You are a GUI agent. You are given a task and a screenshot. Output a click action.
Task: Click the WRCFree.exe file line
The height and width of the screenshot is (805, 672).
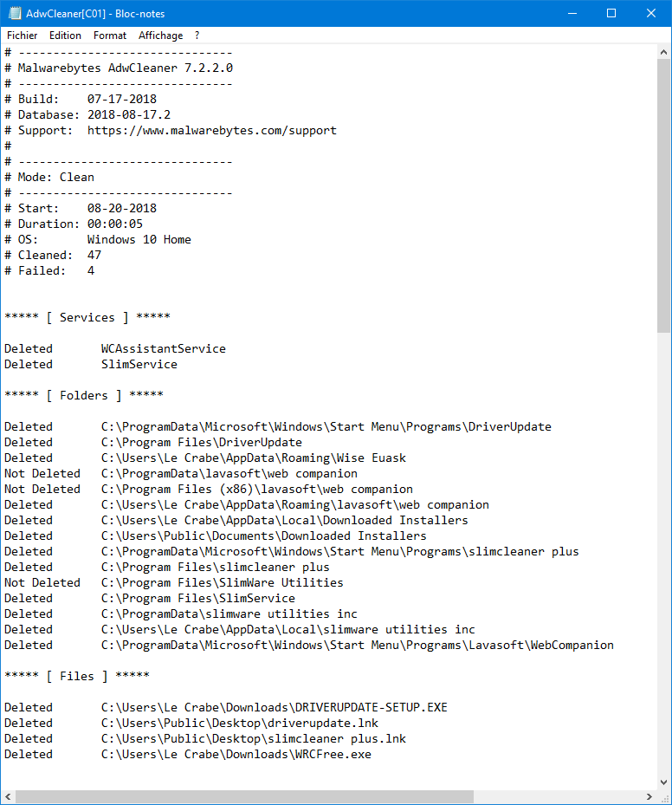click(x=236, y=754)
